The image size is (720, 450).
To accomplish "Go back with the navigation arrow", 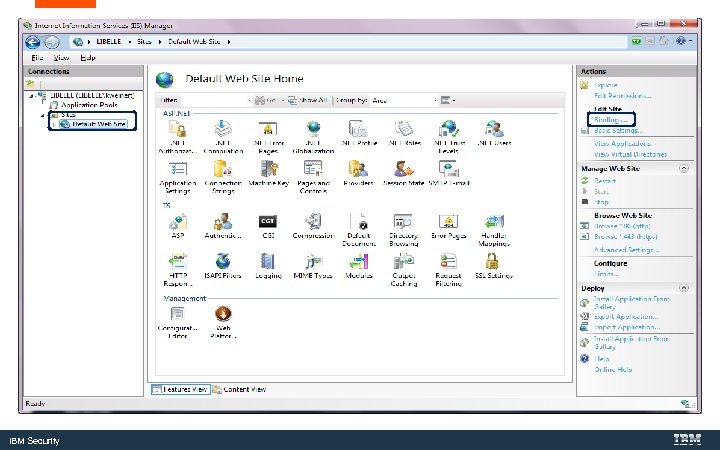I will pos(33,42).
